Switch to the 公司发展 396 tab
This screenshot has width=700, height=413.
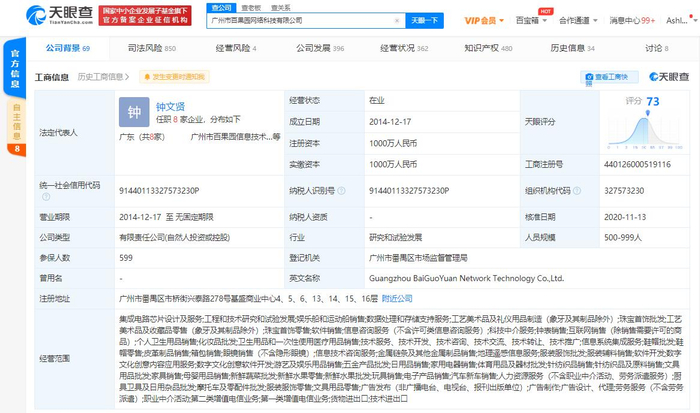click(x=320, y=48)
